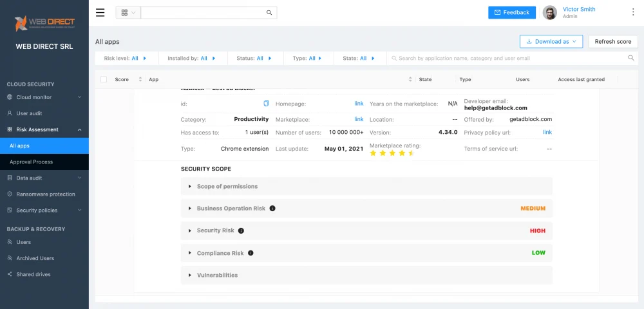Click the Data audit icon
The height and width of the screenshot is (309, 644).
click(10, 178)
